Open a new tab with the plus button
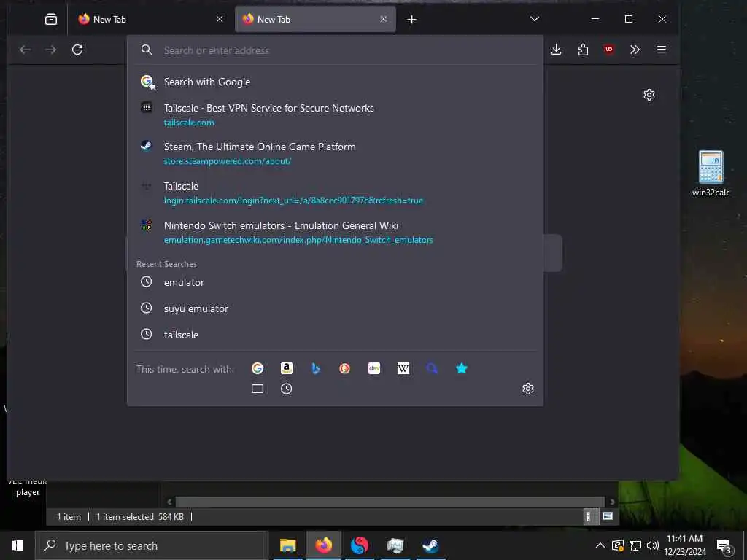Screen dimensions: 747x560 click(x=411, y=20)
